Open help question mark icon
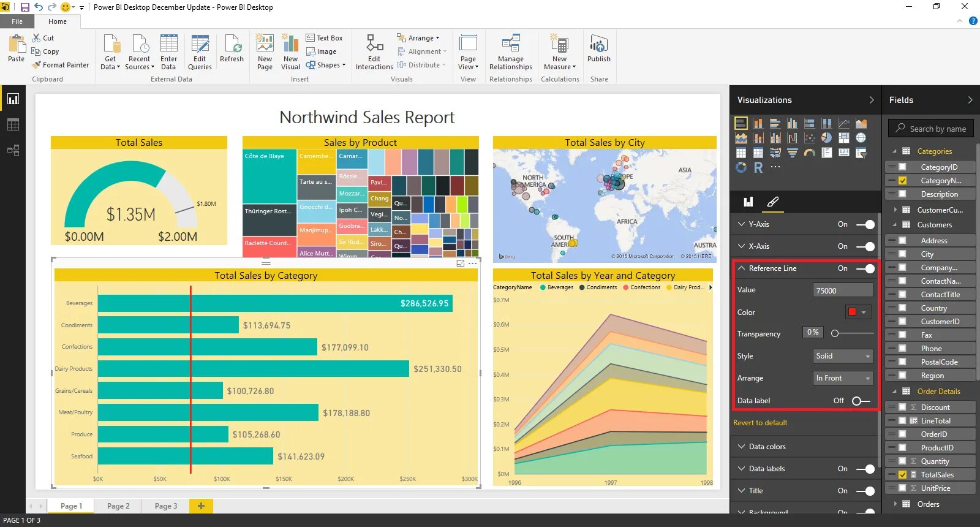The image size is (980, 527). (x=973, y=21)
